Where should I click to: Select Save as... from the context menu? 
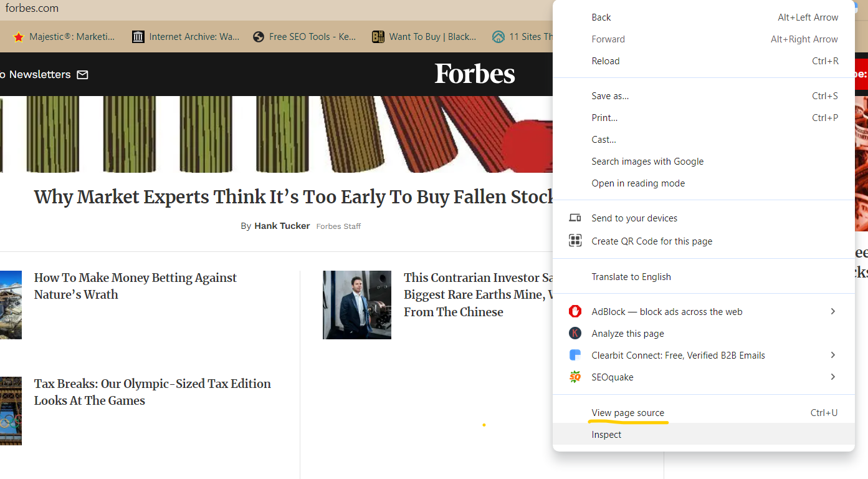coord(703,96)
